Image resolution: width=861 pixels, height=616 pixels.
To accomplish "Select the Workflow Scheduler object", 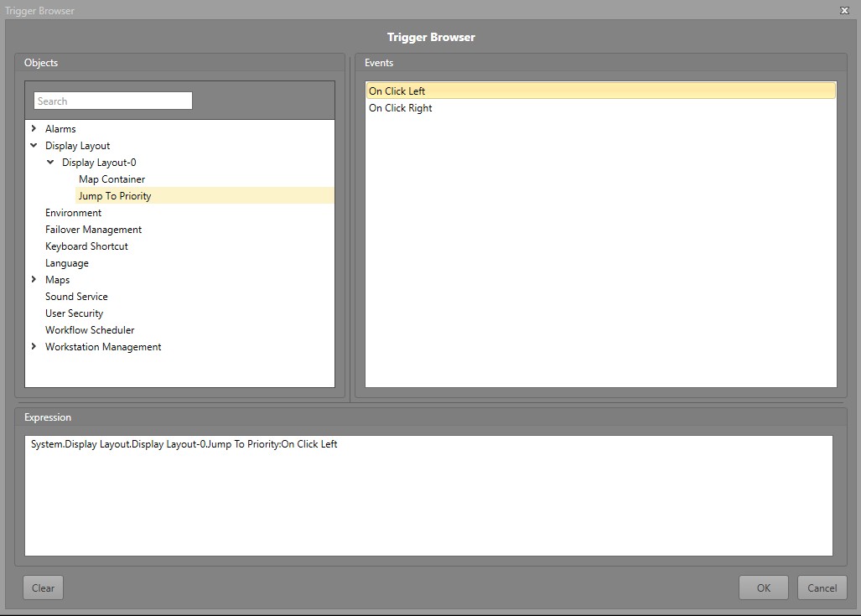I will click(90, 330).
